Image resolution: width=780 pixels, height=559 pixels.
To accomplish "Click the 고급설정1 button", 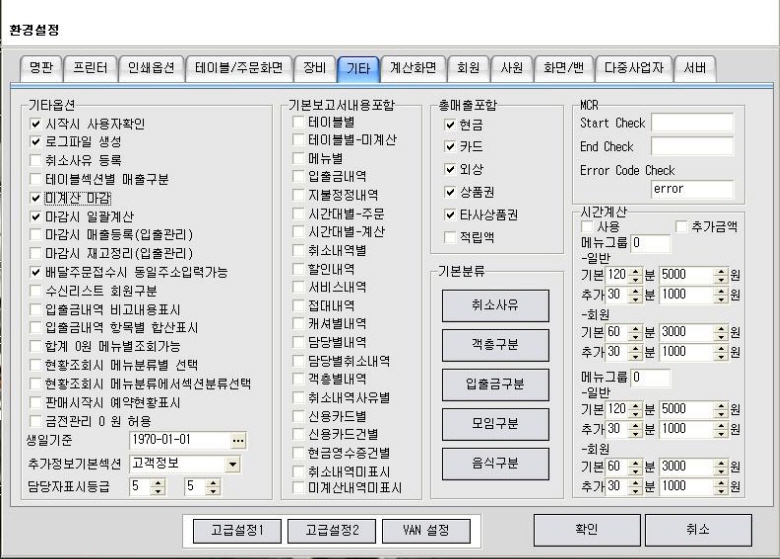I will pyautogui.click(x=237, y=530).
